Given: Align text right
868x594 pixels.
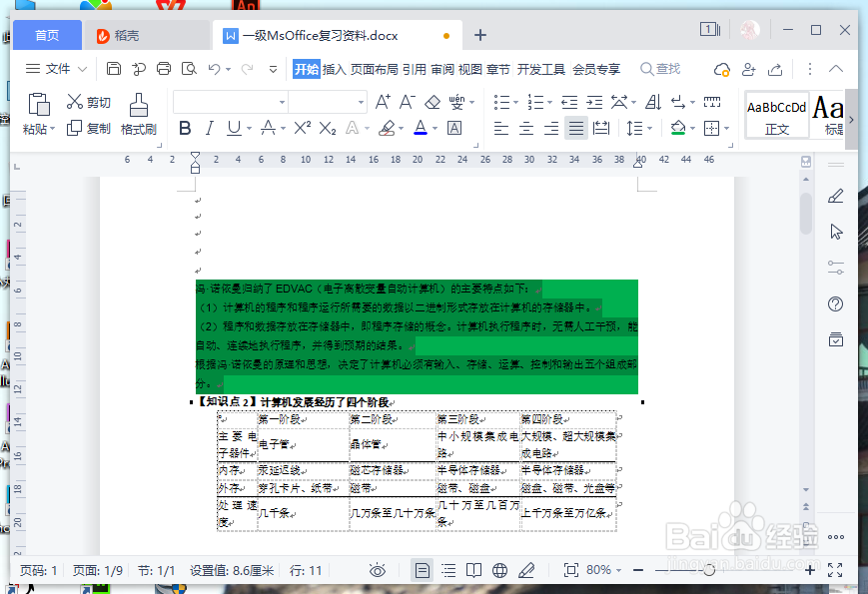Looking at the screenshot, I should pyautogui.click(x=550, y=129).
